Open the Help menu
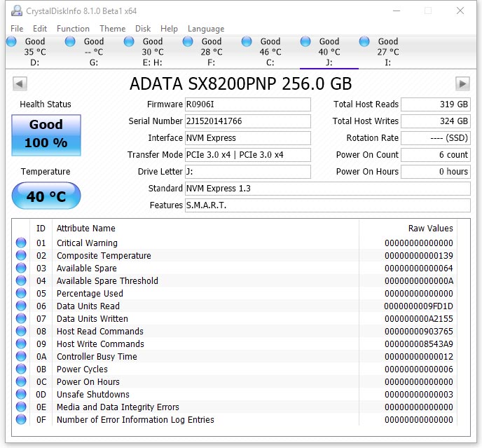Screen dimensions: 482x448 click(x=169, y=29)
